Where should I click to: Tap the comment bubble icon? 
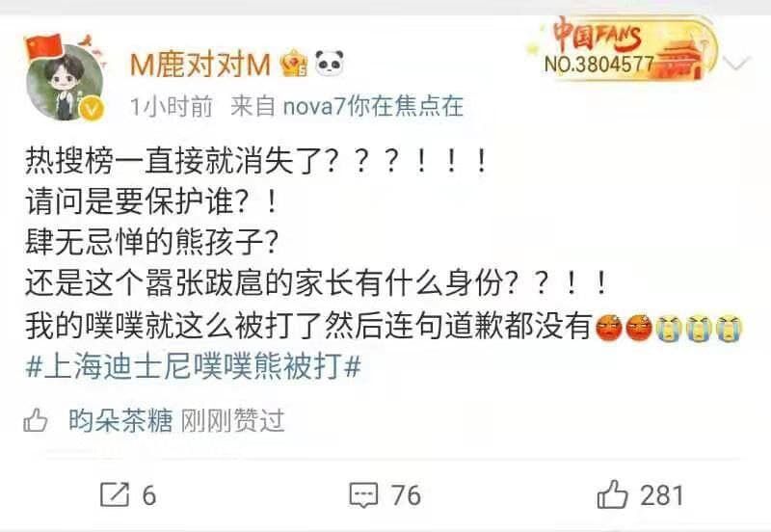(363, 494)
